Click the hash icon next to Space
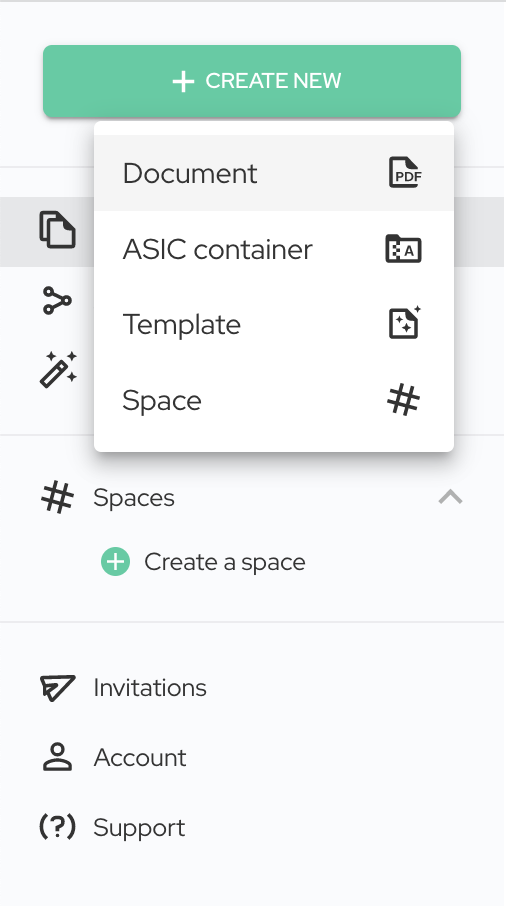 (x=403, y=400)
